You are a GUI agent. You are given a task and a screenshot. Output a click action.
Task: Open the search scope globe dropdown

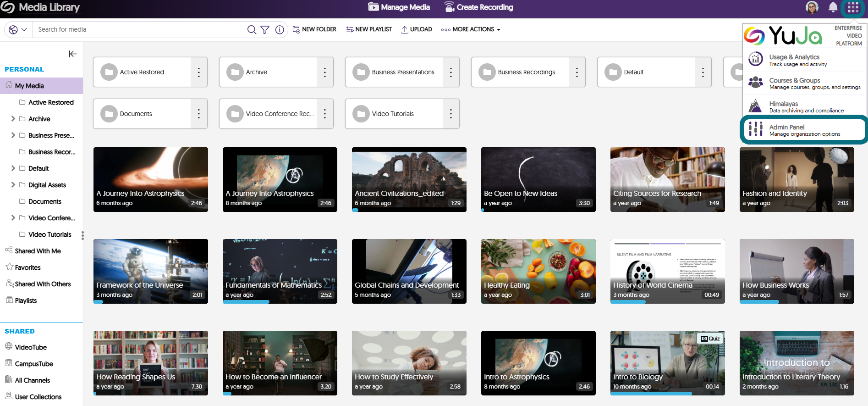tap(18, 29)
